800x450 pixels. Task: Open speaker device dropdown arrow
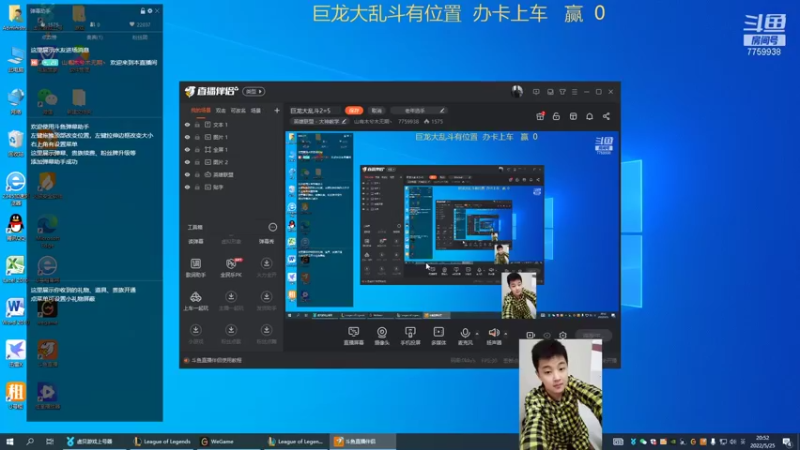[x=506, y=334]
